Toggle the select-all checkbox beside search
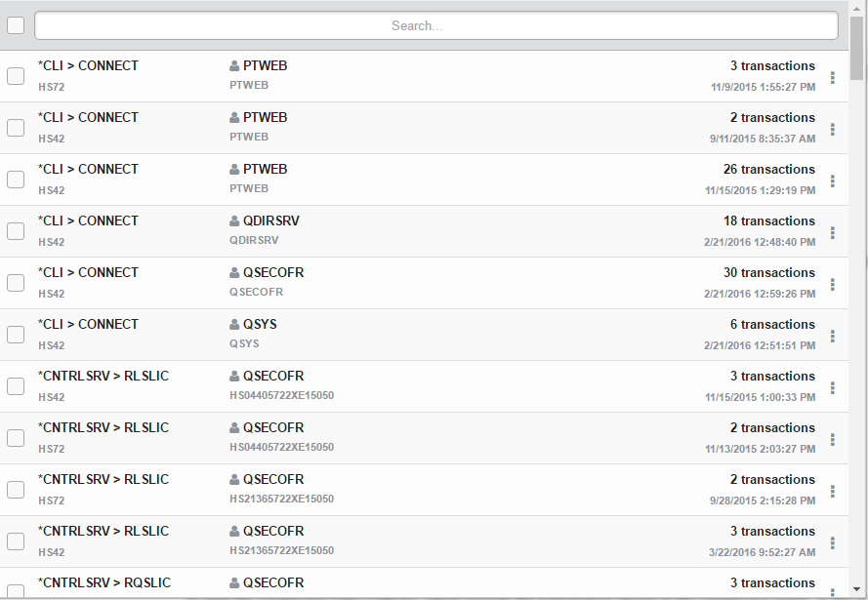This screenshot has height=600, width=868. pos(16,25)
